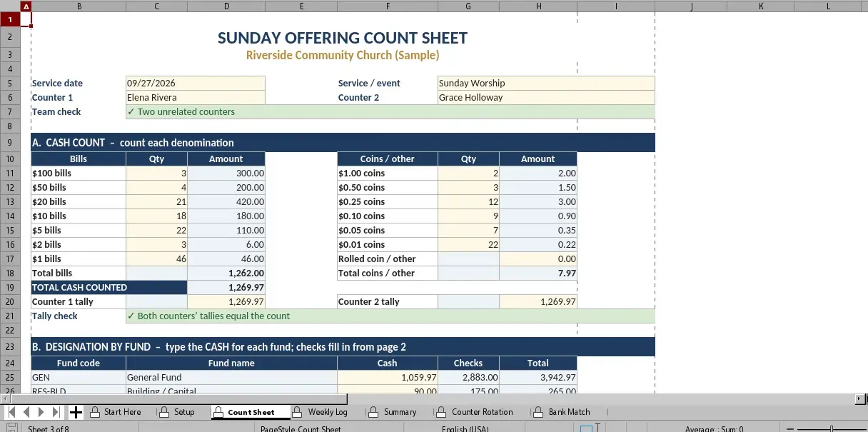Click the TOTAL CASH COUNTED value in row 19
868x432 pixels.
click(x=226, y=288)
